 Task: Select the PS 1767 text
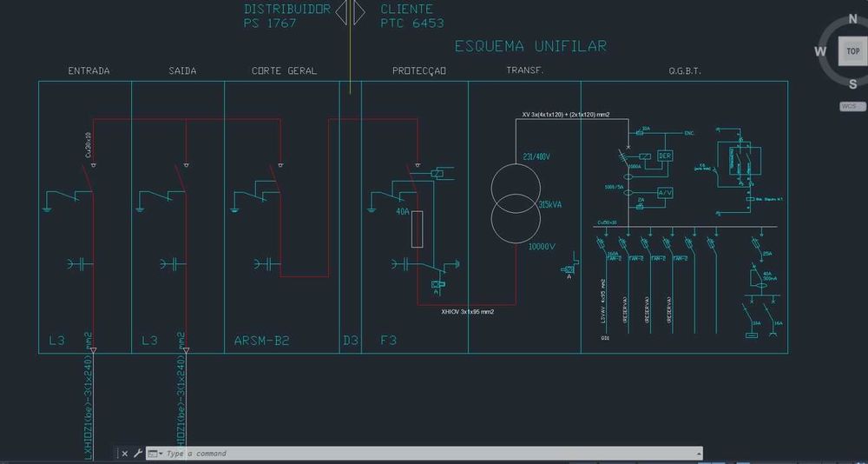tap(270, 23)
